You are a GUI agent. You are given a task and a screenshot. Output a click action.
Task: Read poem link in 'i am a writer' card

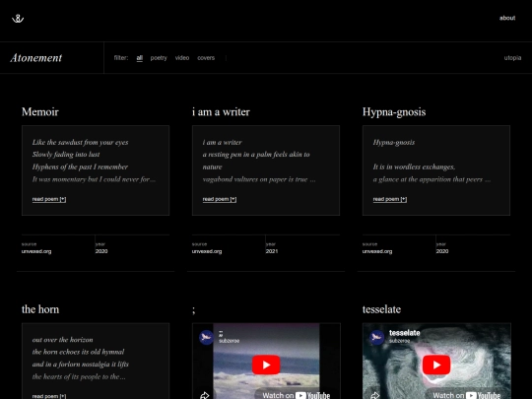pyautogui.click(x=220, y=199)
